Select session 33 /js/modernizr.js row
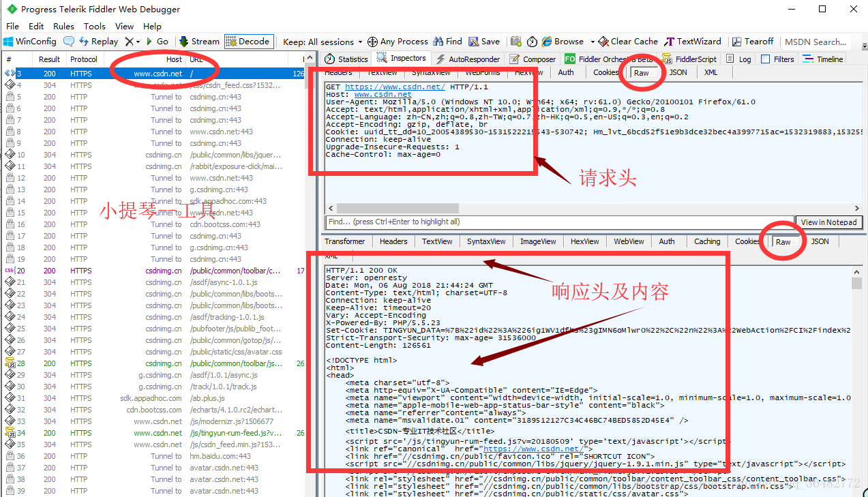This screenshot has height=497, width=868. (153, 421)
